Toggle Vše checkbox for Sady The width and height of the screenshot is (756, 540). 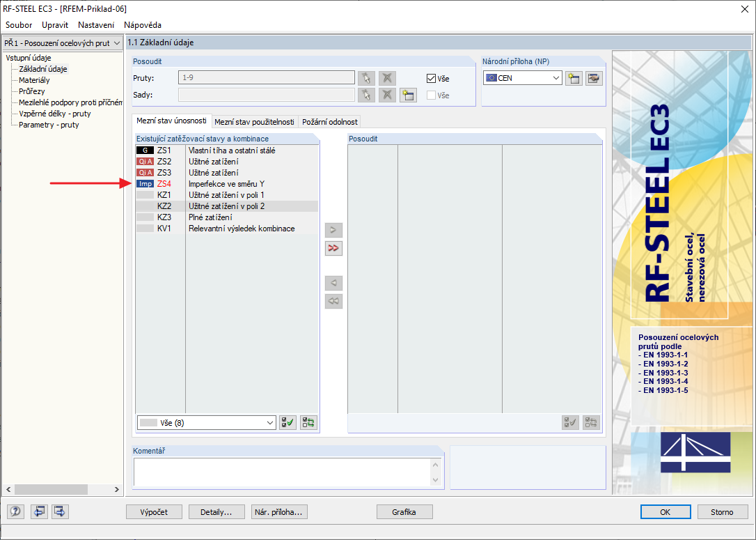[x=431, y=95]
